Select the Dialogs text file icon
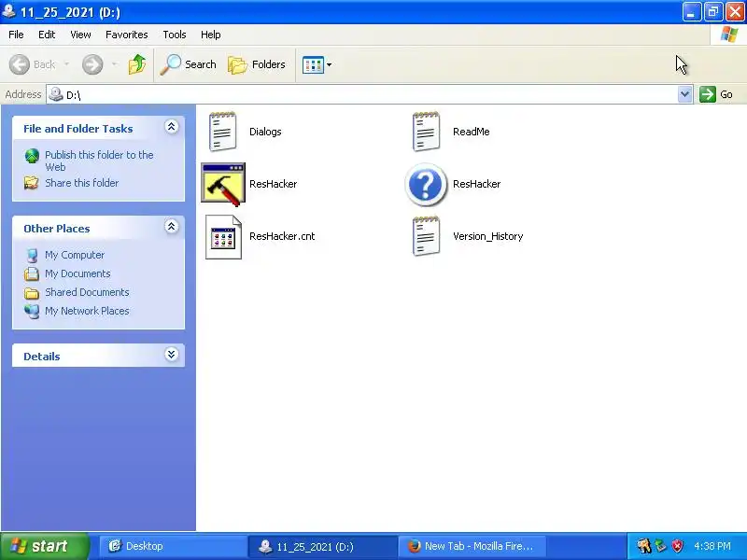This screenshot has width=747, height=560. (222, 132)
